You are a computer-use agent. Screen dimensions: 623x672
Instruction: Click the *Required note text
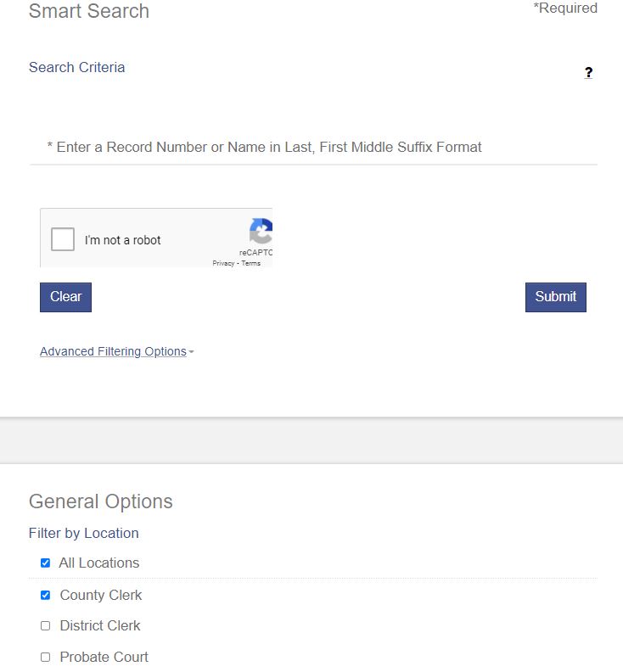click(x=565, y=8)
